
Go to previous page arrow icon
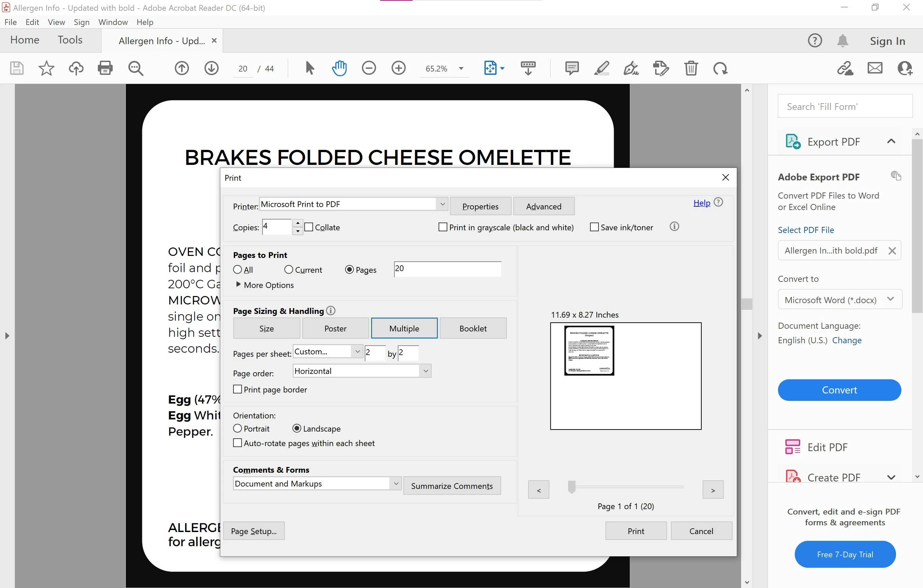182,68
